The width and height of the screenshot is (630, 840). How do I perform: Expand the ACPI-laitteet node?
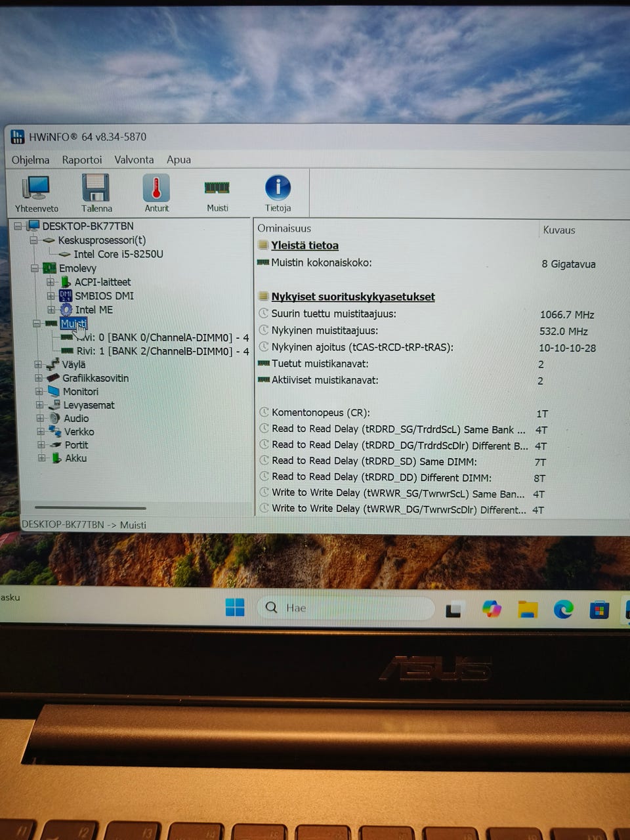51,282
